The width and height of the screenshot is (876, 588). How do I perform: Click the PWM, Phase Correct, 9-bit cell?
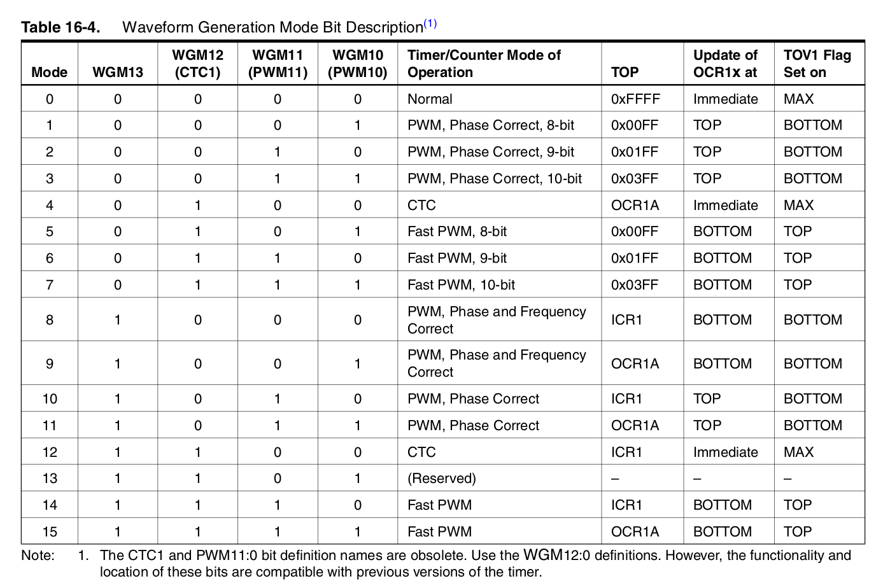click(x=490, y=152)
